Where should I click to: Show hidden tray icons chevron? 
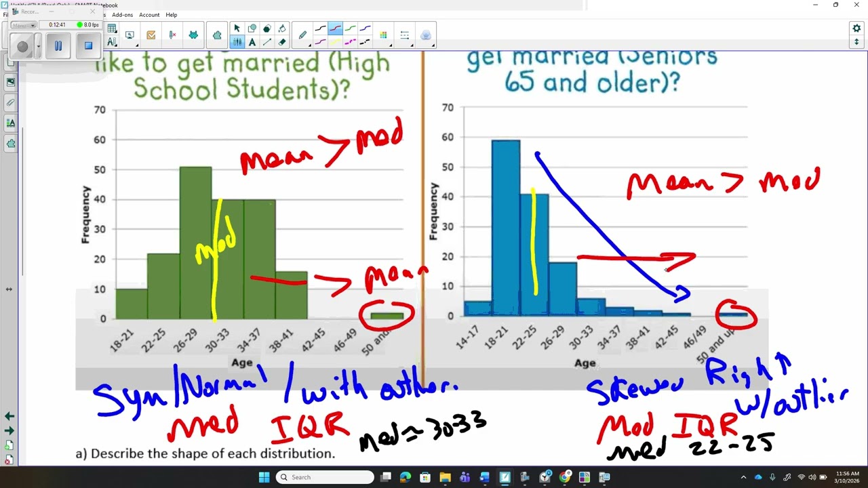743,477
